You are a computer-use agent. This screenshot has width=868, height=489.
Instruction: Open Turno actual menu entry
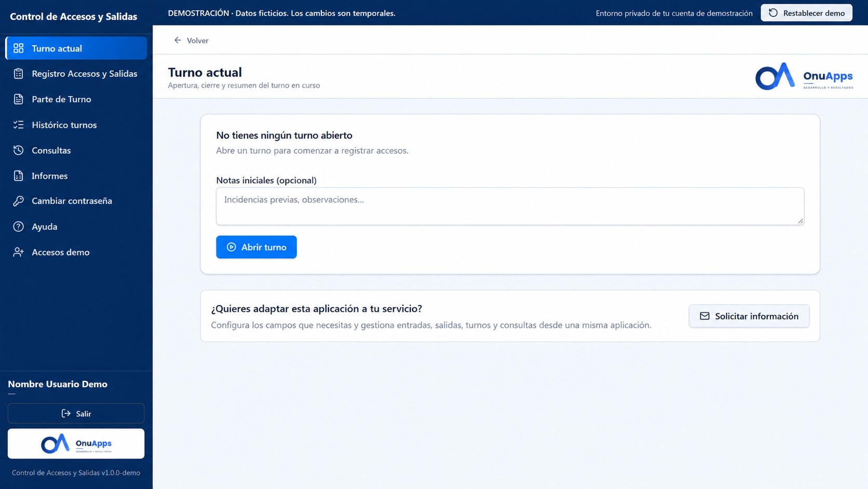(x=76, y=48)
